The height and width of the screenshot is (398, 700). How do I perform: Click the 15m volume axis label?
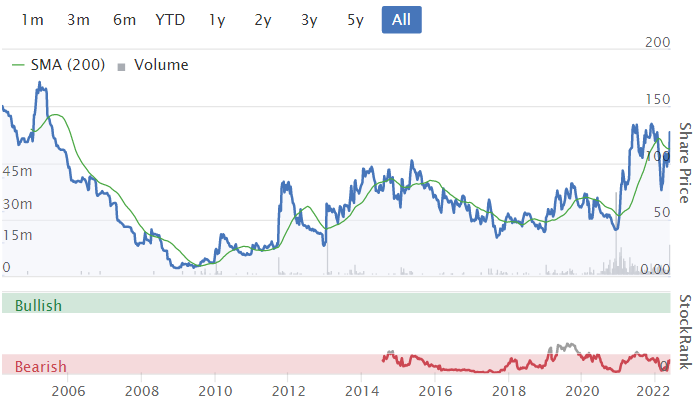pyautogui.click(x=17, y=235)
